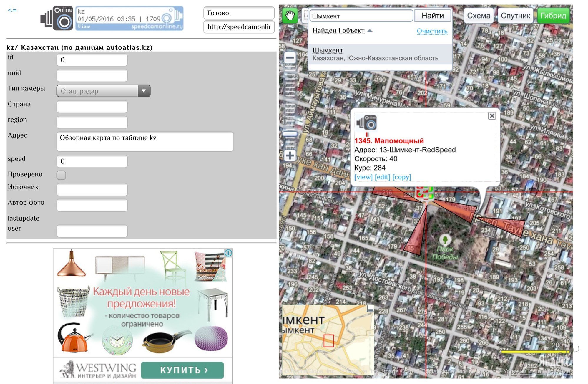Zoom out using the minus button
Screen dimensions: 588x384
[x=290, y=58]
